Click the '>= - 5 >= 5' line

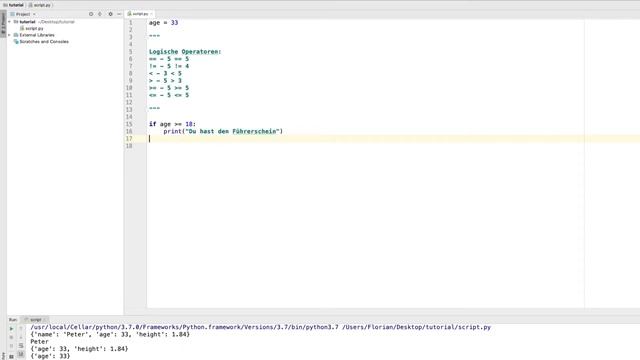pyautogui.click(x=169, y=88)
